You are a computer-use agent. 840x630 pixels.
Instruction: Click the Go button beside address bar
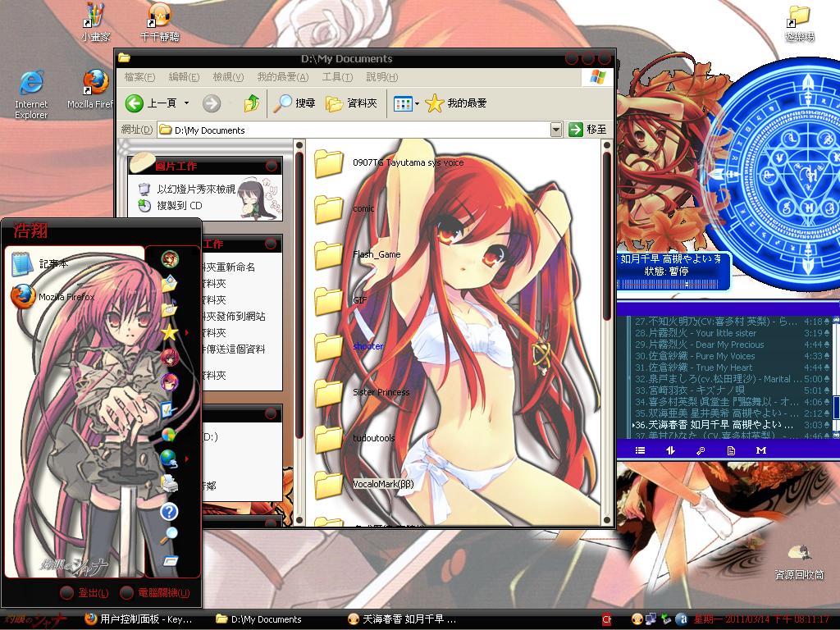[x=587, y=130]
